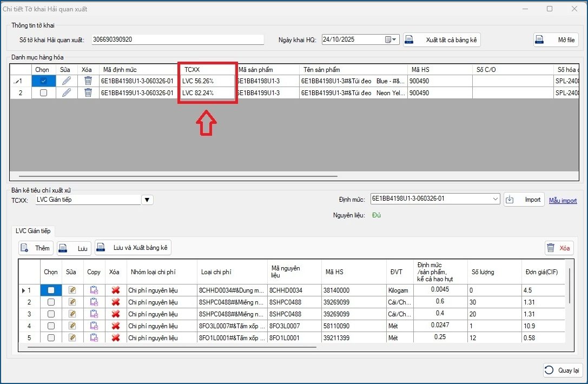Click the copy icon in cost row 2
Viewport: 588px width, 384px height.
click(x=94, y=302)
